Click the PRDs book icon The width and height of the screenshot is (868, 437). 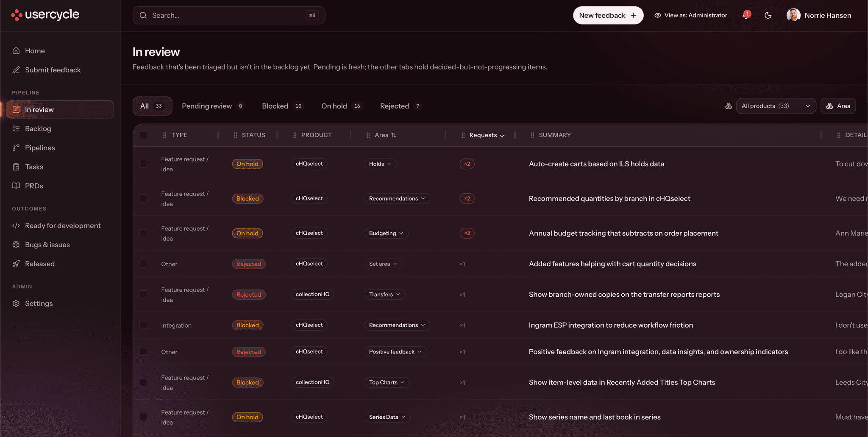(x=16, y=186)
